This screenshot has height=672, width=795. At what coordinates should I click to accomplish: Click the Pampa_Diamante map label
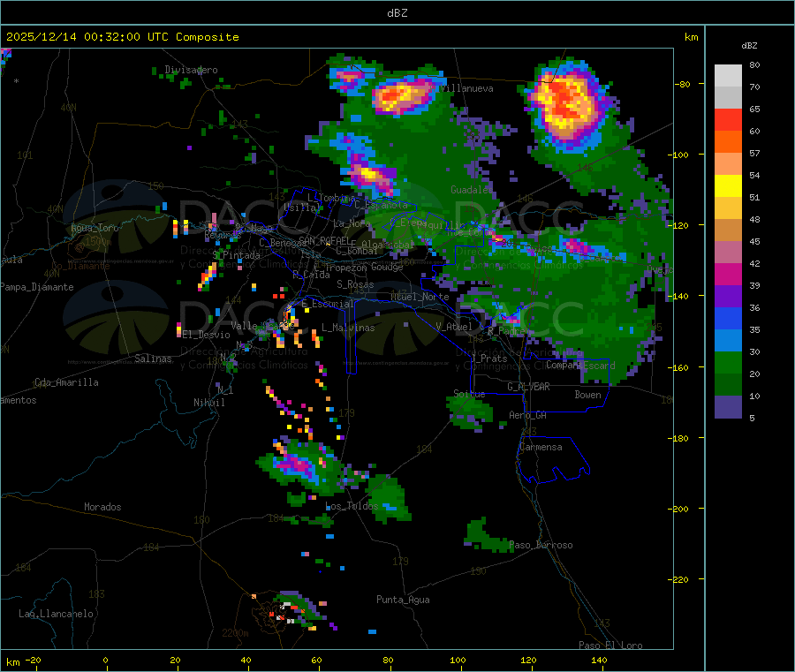[37, 287]
